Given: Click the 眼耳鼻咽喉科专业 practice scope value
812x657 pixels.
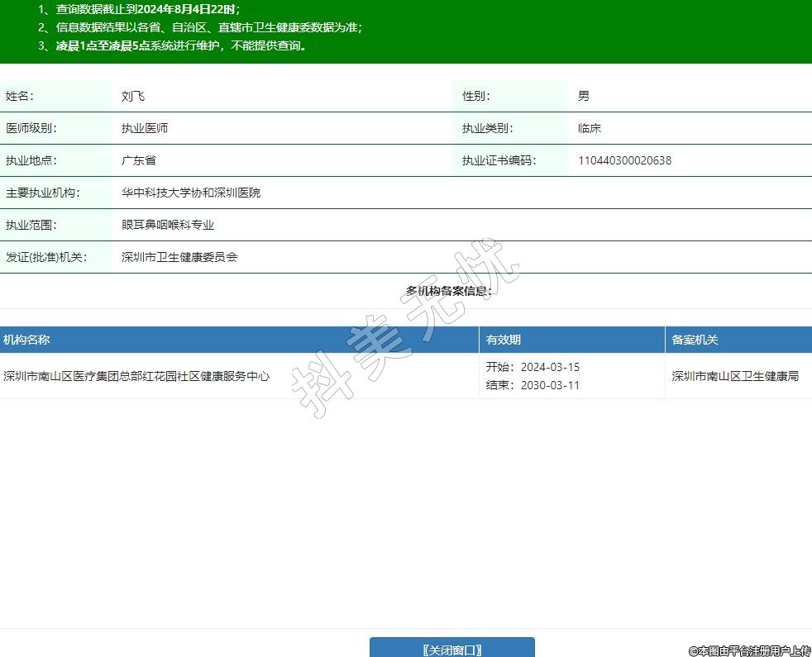Looking at the screenshot, I should [x=168, y=225].
